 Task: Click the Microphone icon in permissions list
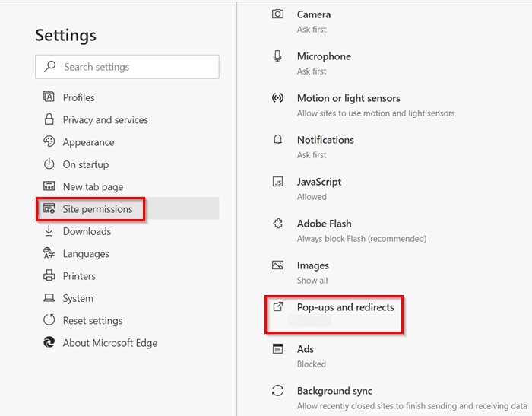(278, 56)
